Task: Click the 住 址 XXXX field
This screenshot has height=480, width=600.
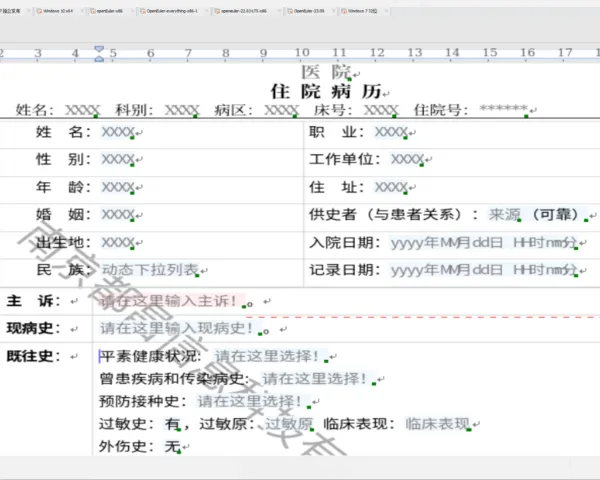Action: point(391,187)
